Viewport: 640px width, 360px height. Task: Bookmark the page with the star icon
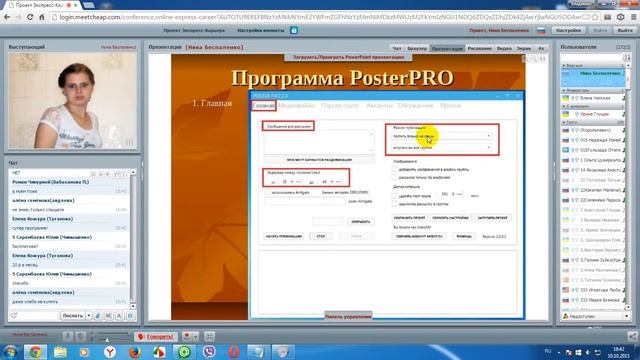click(595, 17)
